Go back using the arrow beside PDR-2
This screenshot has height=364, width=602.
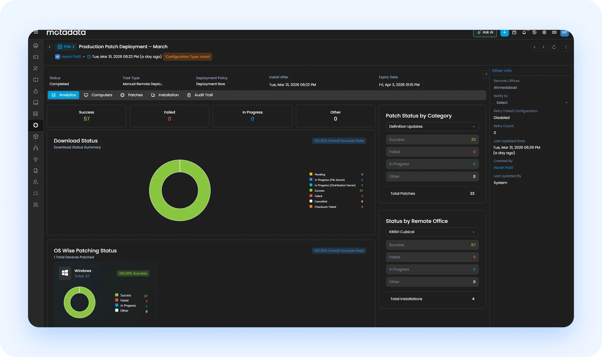50,47
